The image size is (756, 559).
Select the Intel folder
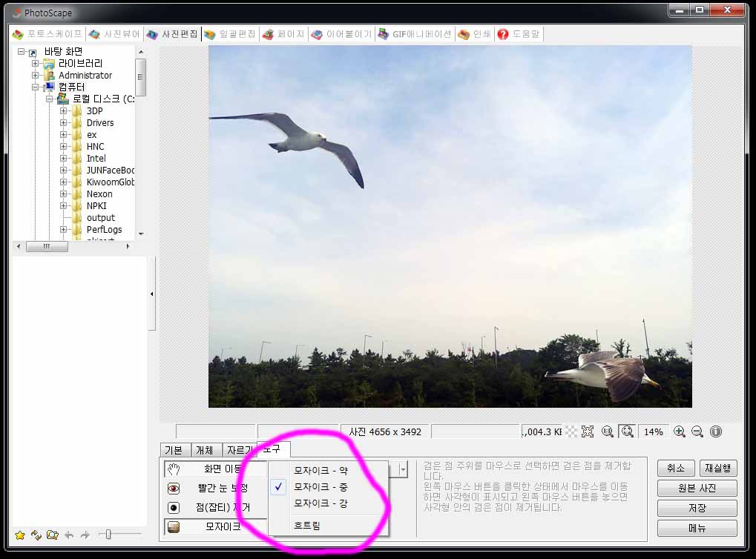(96, 159)
